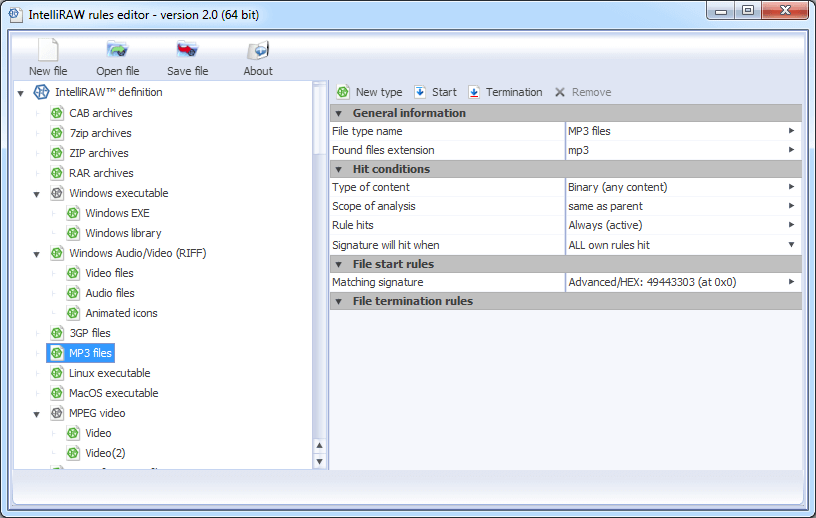Screen dimensions: 816x518
Task: Click the tree scrollbar down arrow
Action: (320, 461)
